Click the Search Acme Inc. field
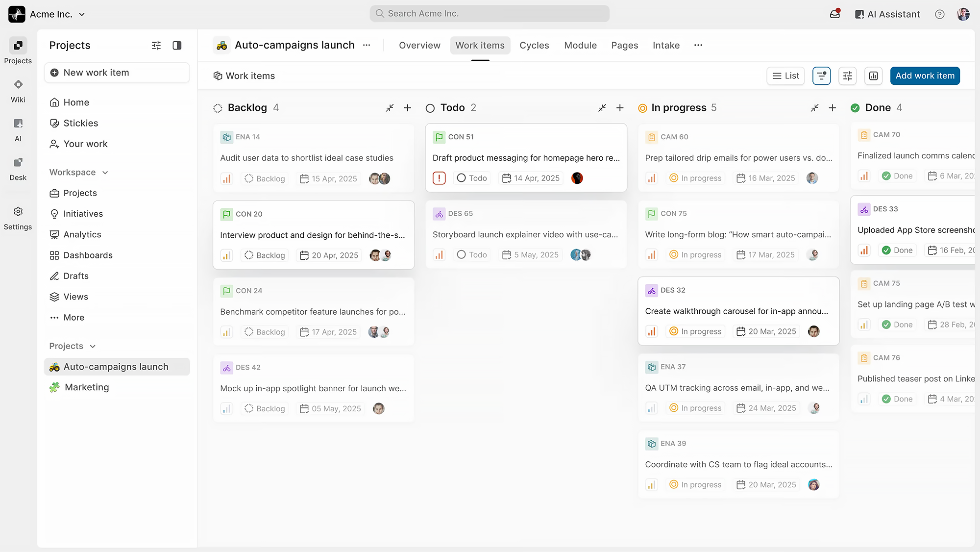 490,14
